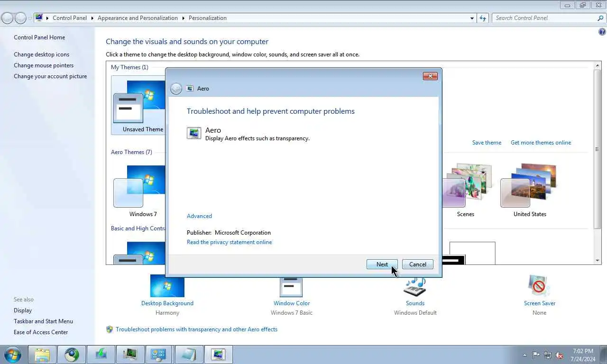Open the clock showing 7:02 PM
Screen dimensions: 607x364
click(x=583, y=355)
